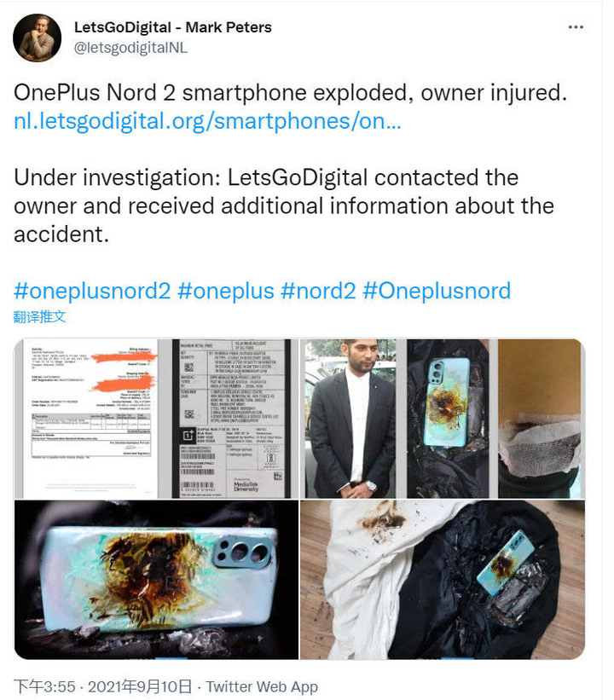Enlarge the burnt clothes and phone image

[442, 580]
